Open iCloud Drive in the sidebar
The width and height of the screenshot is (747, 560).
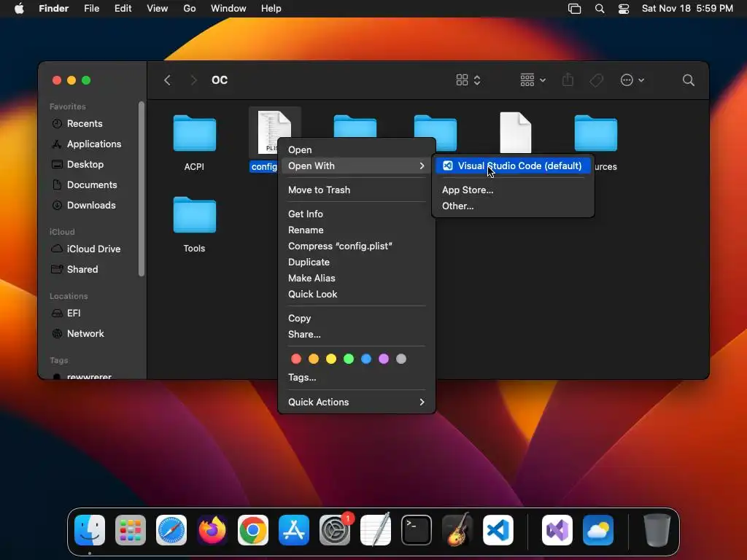(x=93, y=249)
